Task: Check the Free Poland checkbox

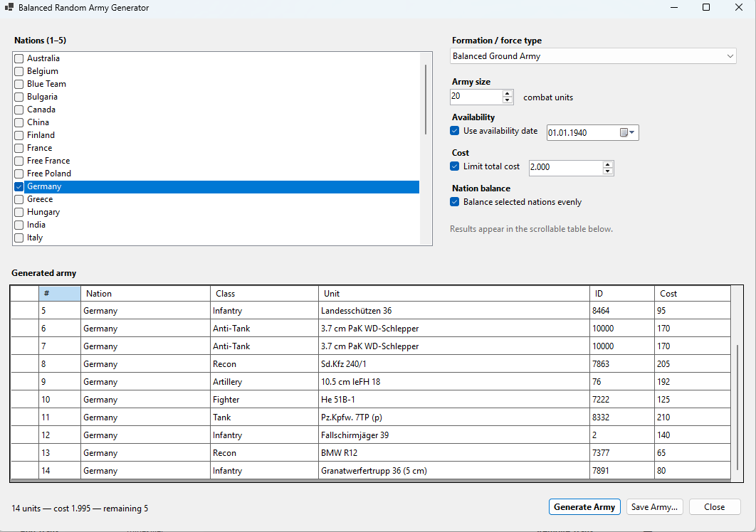Action: click(19, 174)
